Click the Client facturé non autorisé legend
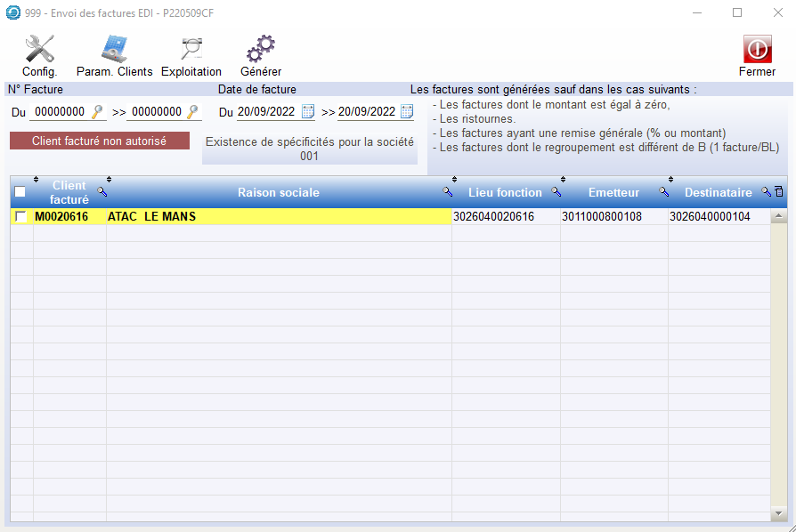 tap(99, 141)
